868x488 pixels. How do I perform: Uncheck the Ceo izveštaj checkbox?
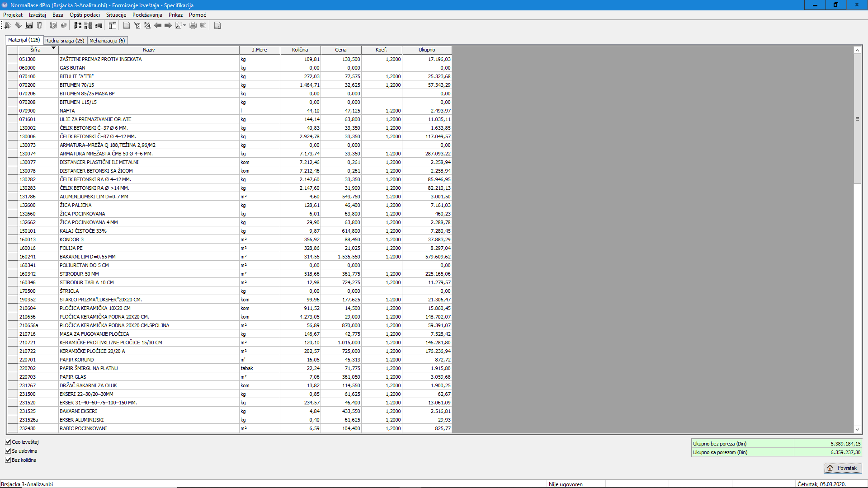tap(8, 442)
